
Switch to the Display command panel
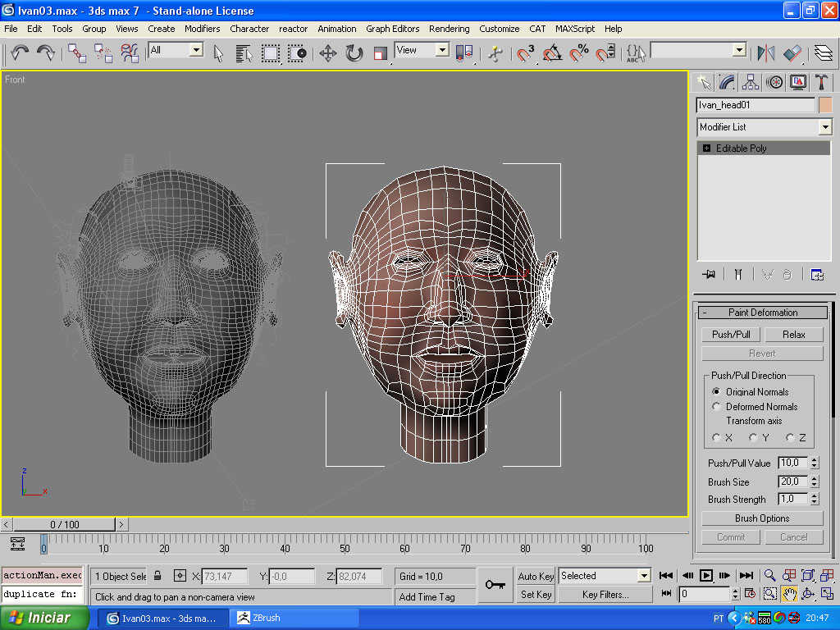pyautogui.click(x=798, y=82)
